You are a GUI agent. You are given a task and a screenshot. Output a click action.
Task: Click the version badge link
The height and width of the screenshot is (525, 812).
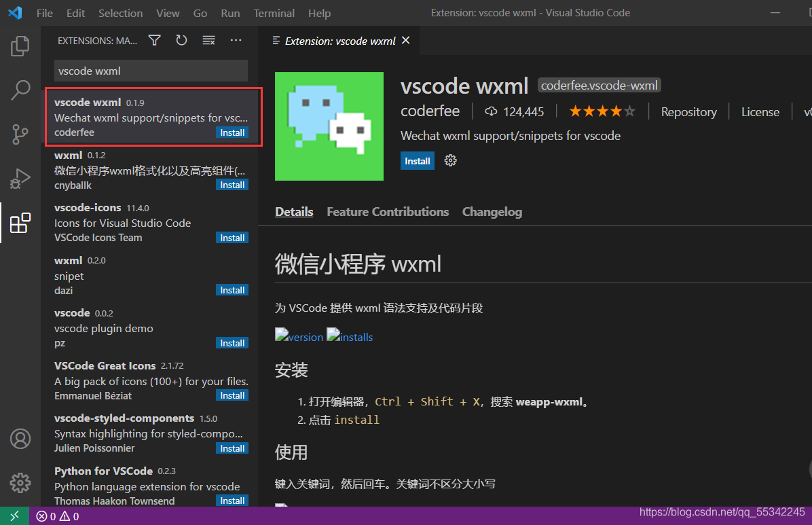click(x=299, y=336)
